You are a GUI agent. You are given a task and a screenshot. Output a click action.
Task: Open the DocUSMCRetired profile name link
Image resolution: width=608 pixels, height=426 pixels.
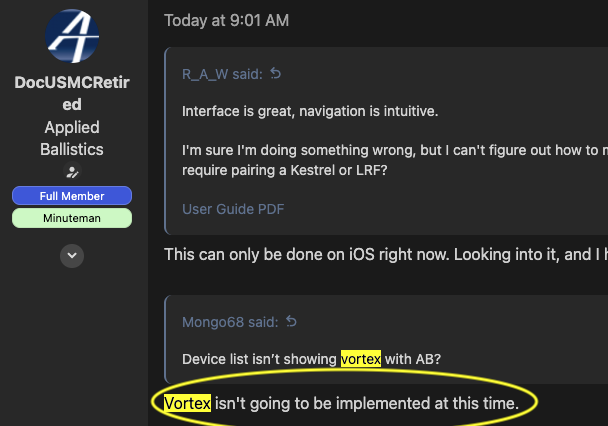[72, 93]
